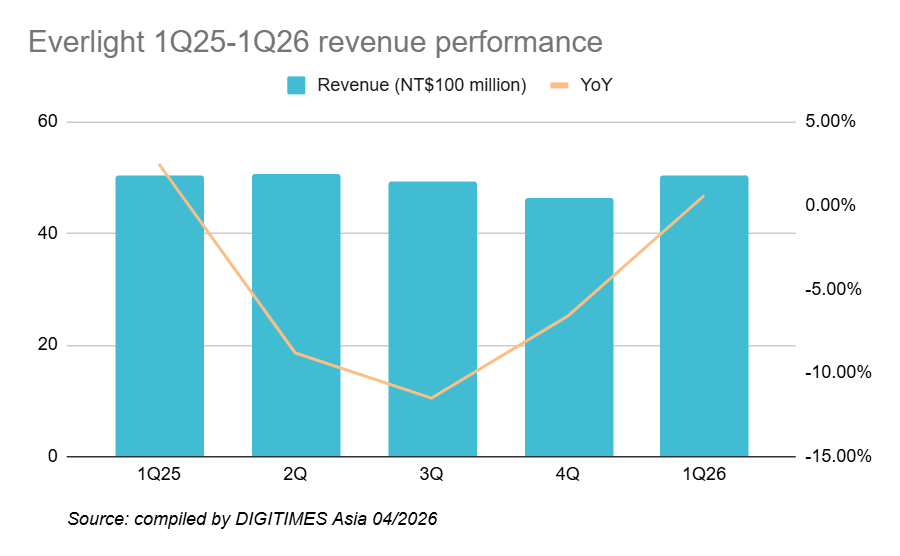Screen dimensions: 900x556
Task: Click the '1Q26' x-axis label
Action: click(704, 475)
